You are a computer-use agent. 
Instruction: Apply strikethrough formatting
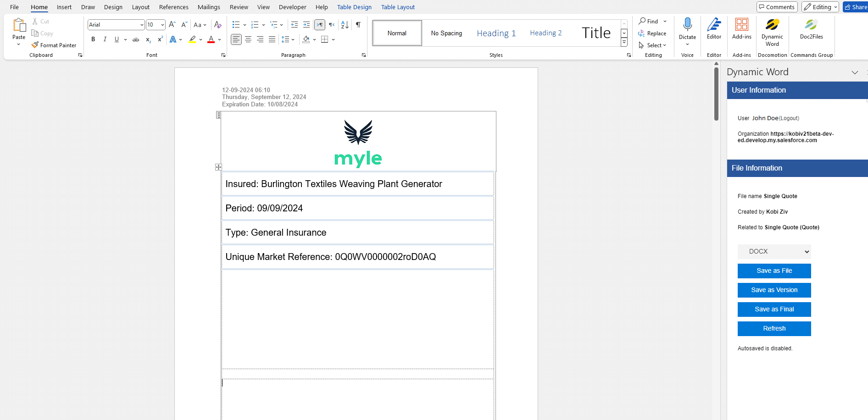pyautogui.click(x=135, y=39)
